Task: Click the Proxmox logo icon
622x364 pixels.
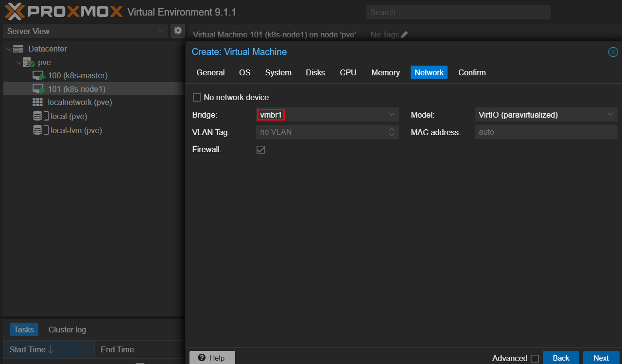Action: click(15, 11)
